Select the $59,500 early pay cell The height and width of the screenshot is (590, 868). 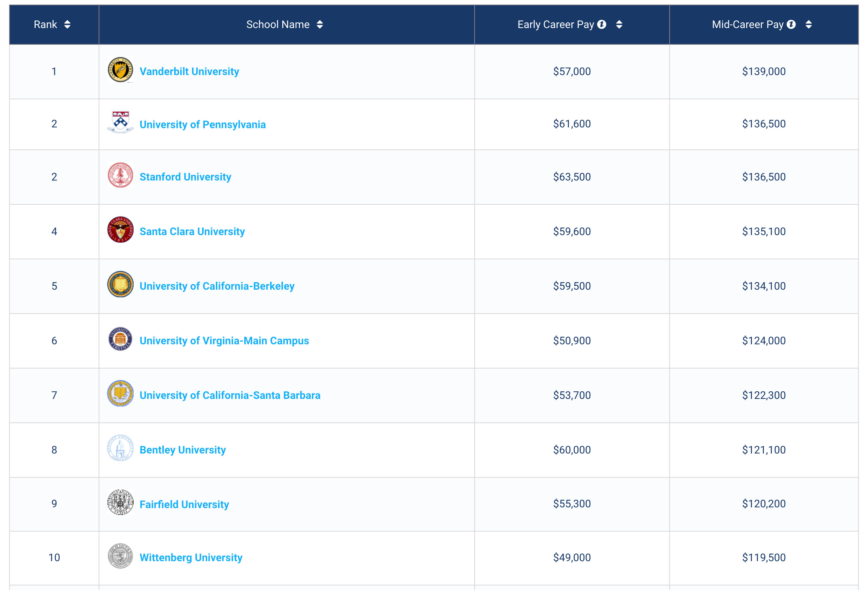[x=572, y=286]
